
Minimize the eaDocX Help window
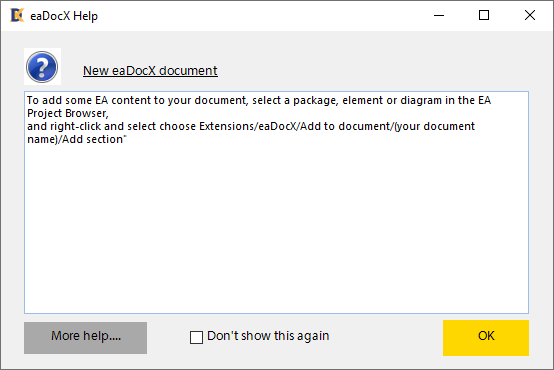[439, 15]
